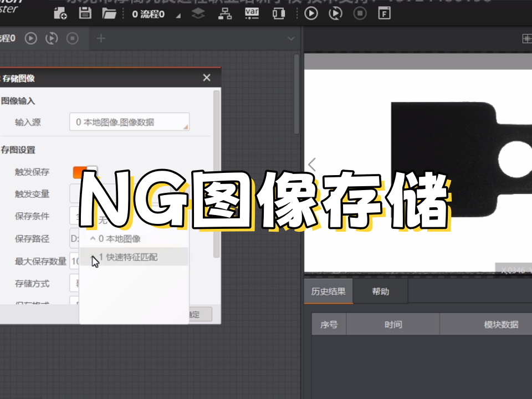The width and height of the screenshot is (532, 399).
Task: Click the stop icon in top toolbar
Action: click(360, 14)
